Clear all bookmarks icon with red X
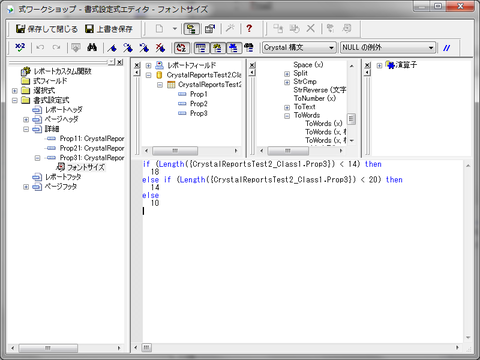Viewport: 480px width, 360px height. point(160,48)
